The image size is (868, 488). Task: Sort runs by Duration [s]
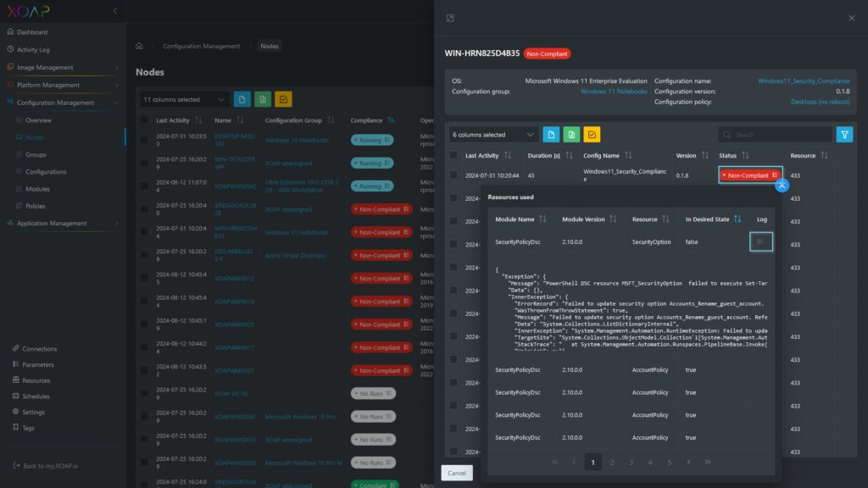pyautogui.click(x=569, y=156)
